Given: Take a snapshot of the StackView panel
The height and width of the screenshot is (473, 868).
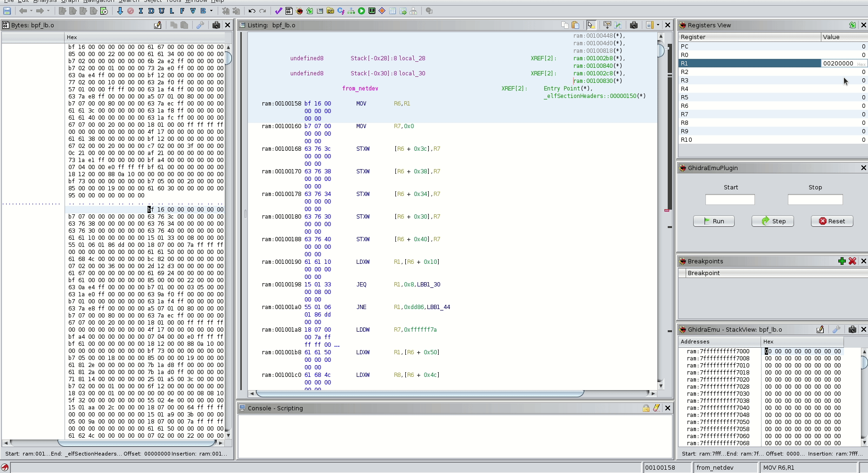Looking at the screenshot, I should tap(852, 329).
